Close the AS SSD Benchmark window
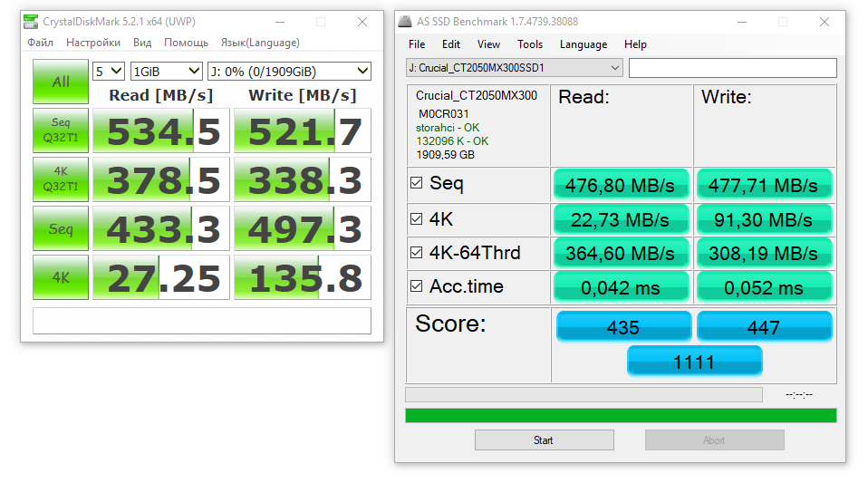Viewport: 868px width, 483px height. click(x=825, y=22)
